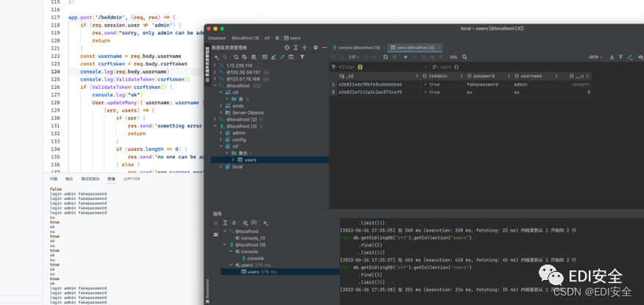Image resolution: width=644 pixels, height=305 pixels.
Task: Add a new data source in database explorer
Action: coord(216,57)
